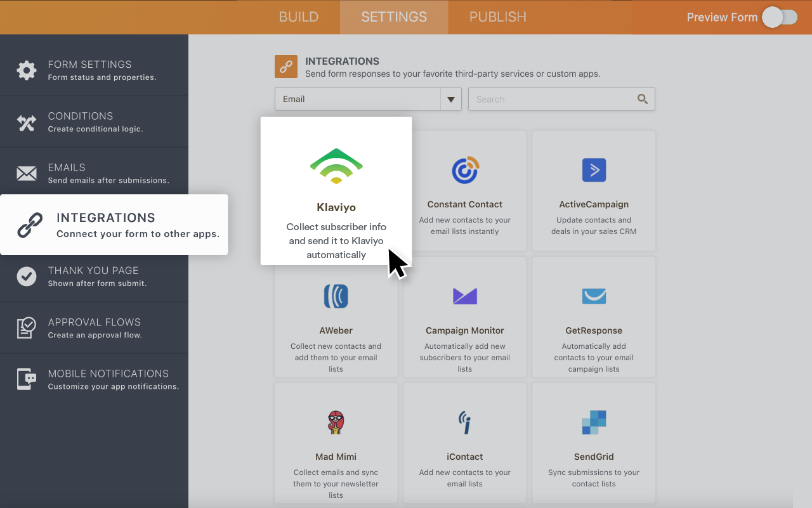
Task: Go to Approval Flows section
Action: (x=27, y=327)
